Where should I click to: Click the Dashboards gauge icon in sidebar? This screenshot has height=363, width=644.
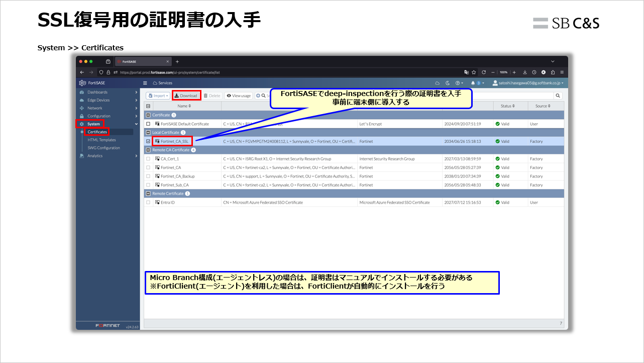(82, 92)
